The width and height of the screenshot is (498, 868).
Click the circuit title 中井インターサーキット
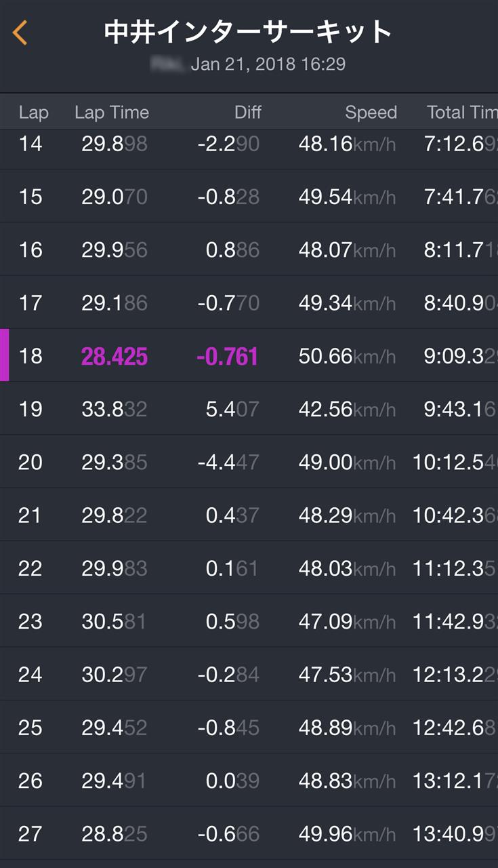point(249,32)
